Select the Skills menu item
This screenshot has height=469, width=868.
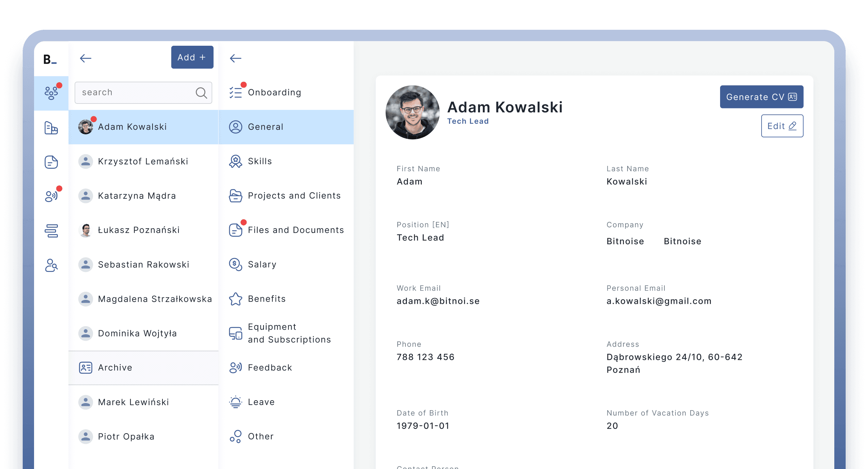[260, 161]
